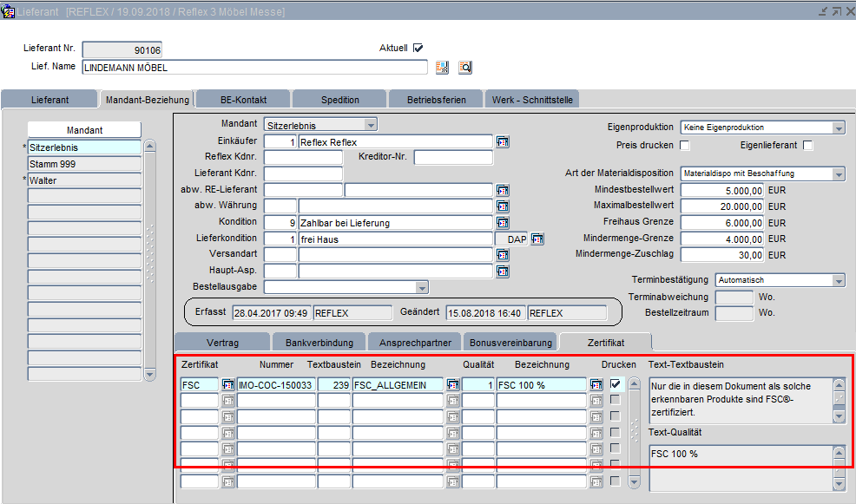Open the lookup icon for Kondition field
Image resolution: width=856 pixels, height=504 pixels.
pos(503,223)
